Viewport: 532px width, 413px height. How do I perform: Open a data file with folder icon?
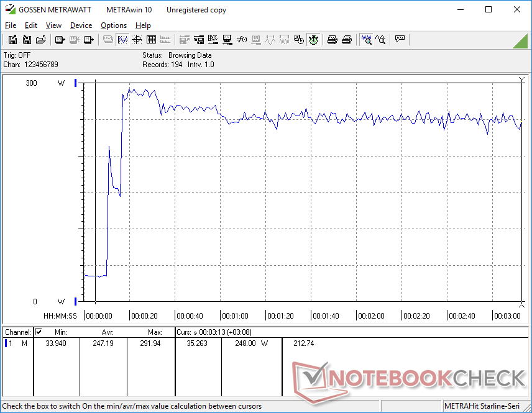(x=41, y=40)
